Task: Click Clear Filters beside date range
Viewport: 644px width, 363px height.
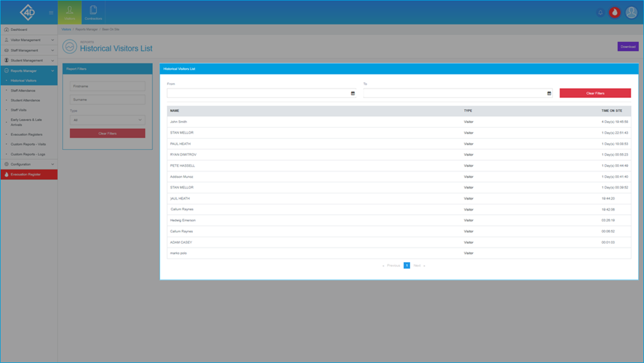Action: click(594, 93)
